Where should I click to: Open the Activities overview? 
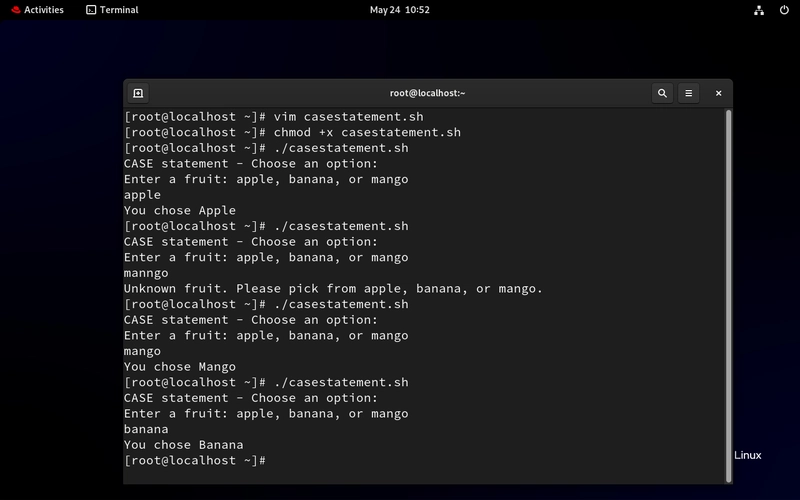[x=38, y=10]
